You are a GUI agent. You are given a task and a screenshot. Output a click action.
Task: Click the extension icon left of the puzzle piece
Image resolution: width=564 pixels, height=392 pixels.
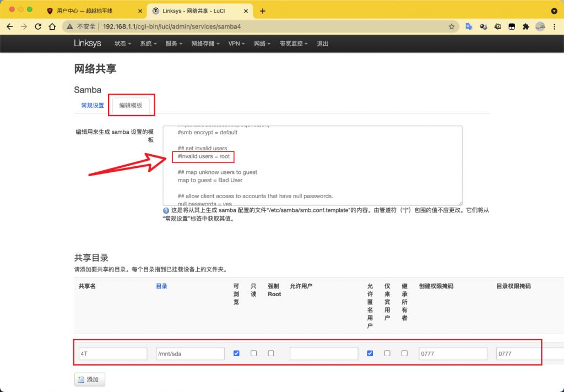click(512, 26)
